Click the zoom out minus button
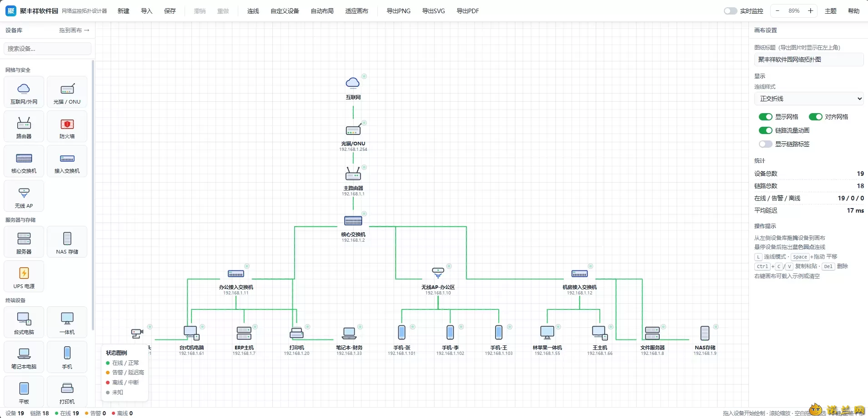 [x=778, y=11]
